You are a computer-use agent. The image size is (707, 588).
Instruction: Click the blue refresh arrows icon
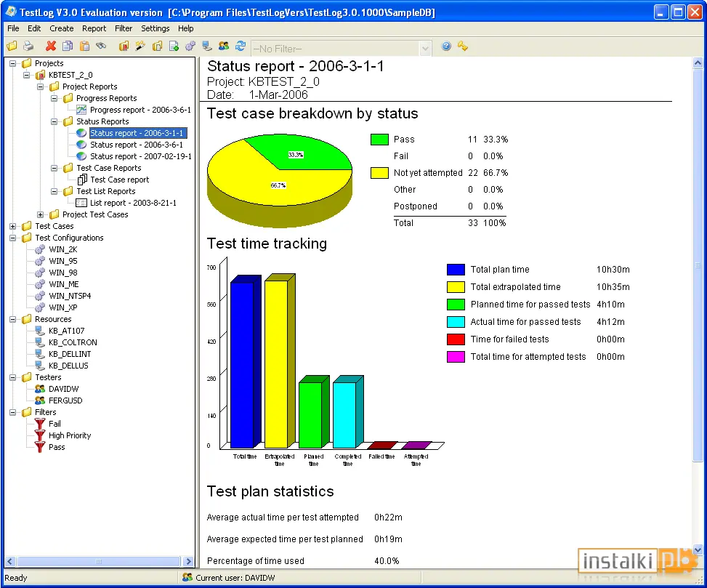241,46
